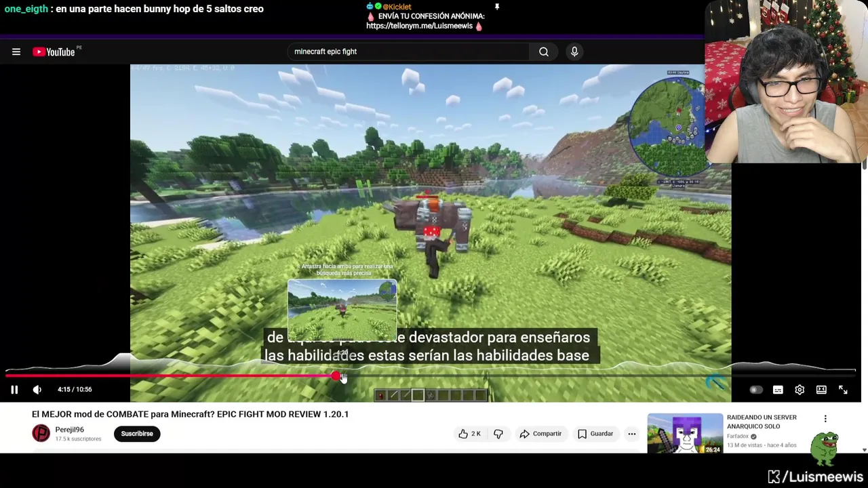Enter fullscreen mode

point(843,390)
